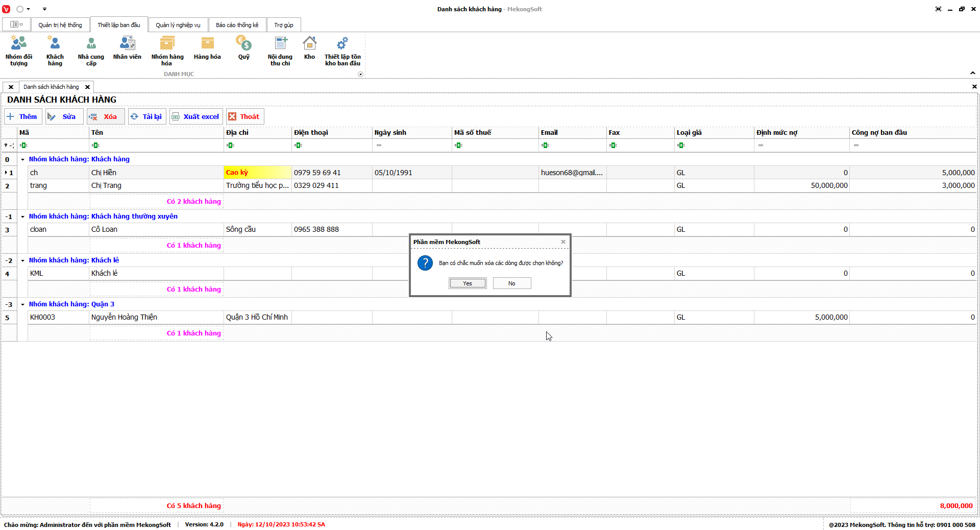The width and height of the screenshot is (980, 530).
Task: Click the Xuất excel toolbar button
Action: pyautogui.click(x=196, y=117)
